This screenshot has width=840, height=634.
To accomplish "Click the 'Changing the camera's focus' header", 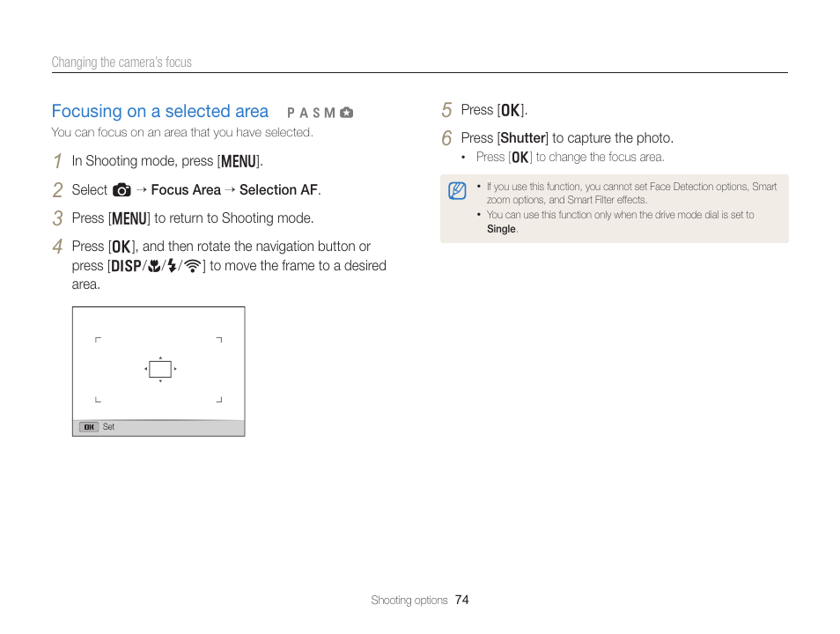I will click(x=122, y=63).
